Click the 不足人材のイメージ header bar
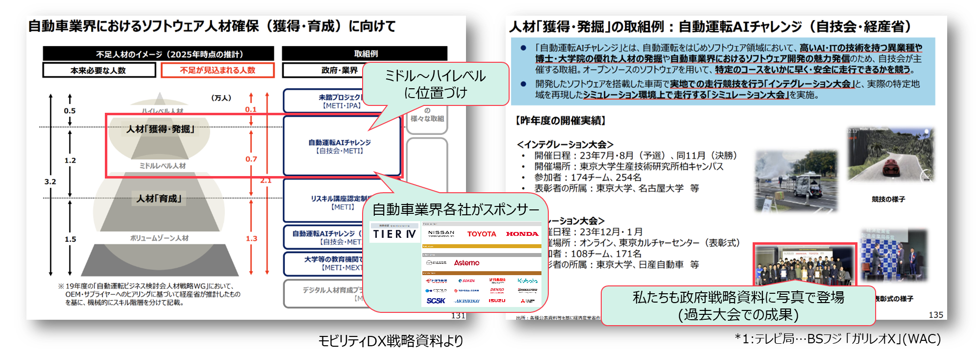The image size is (980, 358). tap(158, 54)
